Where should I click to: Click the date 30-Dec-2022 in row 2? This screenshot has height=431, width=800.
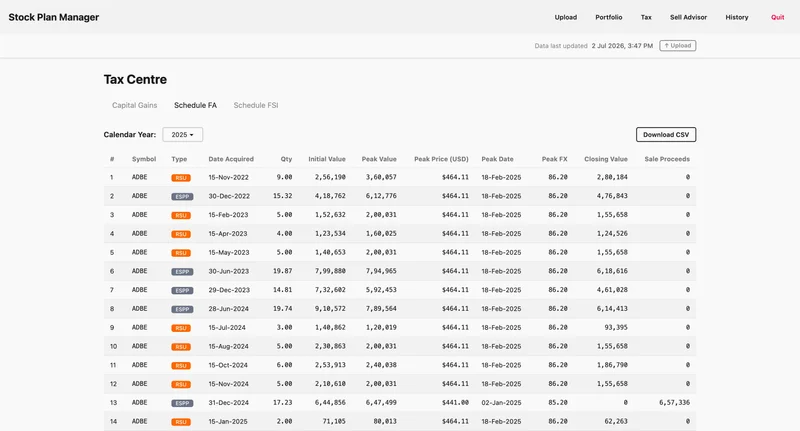coord(229,196)
